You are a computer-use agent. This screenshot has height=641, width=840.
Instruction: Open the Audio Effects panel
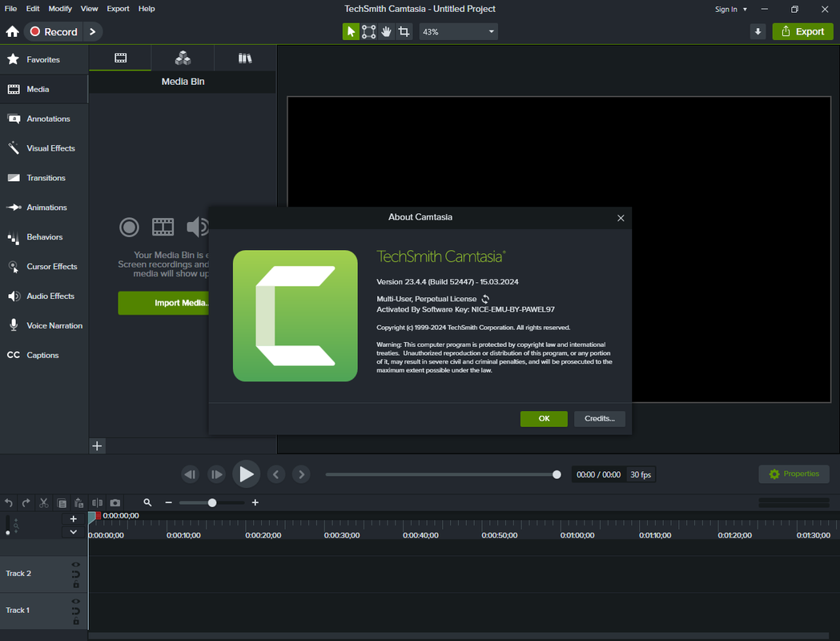44,296
